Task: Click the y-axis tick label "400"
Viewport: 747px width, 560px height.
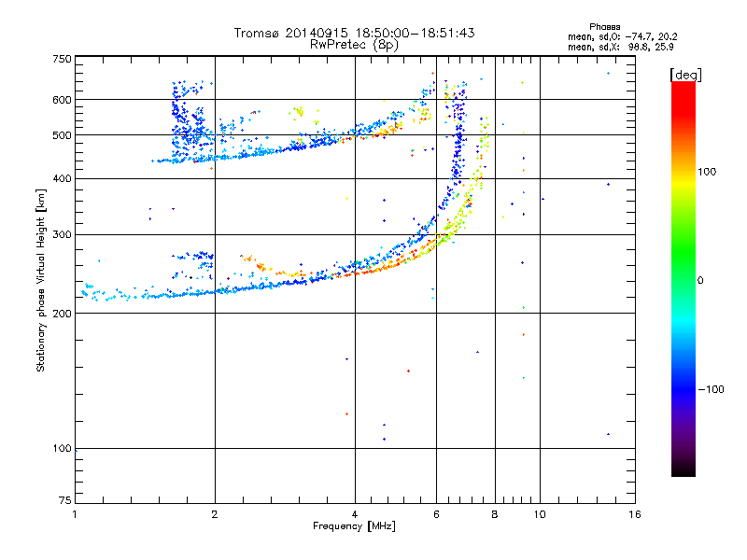Action: [62, 178]
